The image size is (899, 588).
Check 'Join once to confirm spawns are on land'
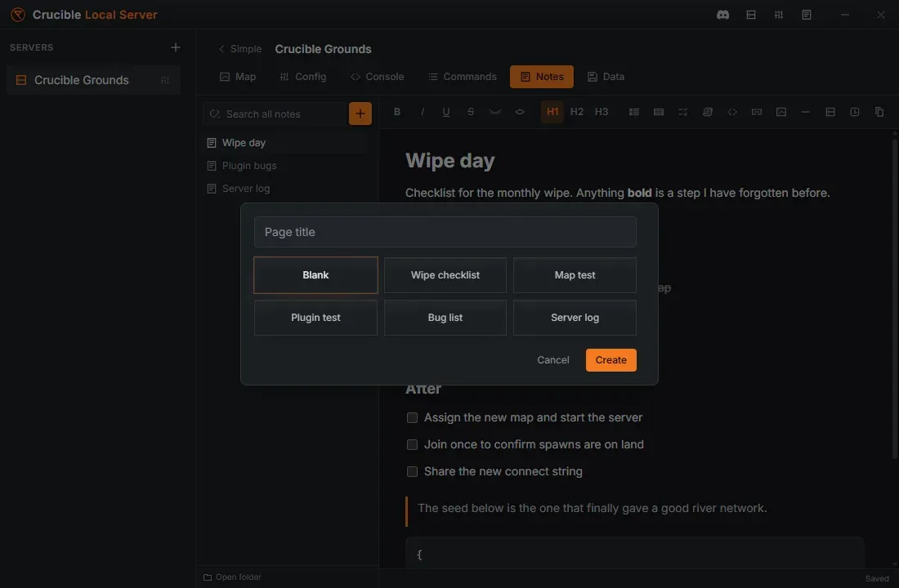point(412,445)
